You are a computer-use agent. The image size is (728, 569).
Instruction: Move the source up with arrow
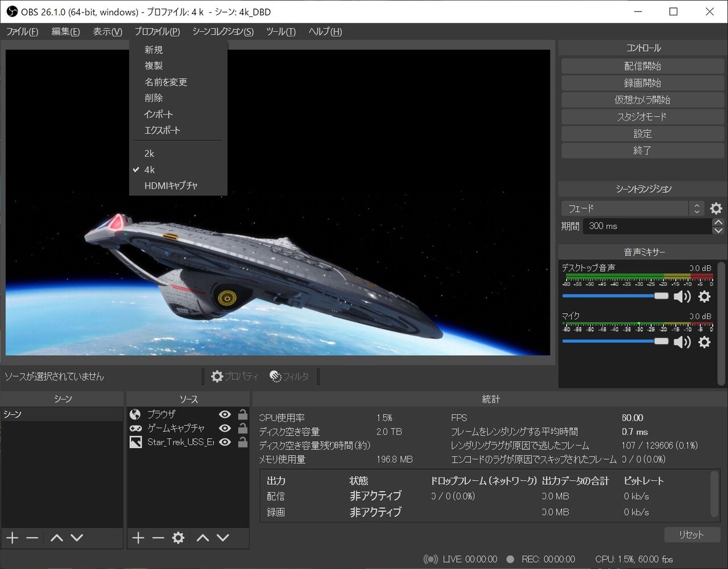point(202,538)
